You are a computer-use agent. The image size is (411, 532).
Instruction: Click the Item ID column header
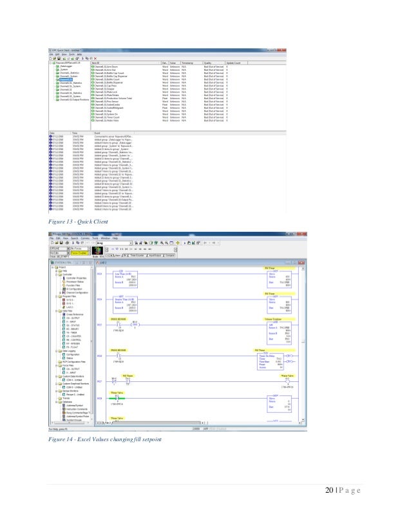[126, 62]
